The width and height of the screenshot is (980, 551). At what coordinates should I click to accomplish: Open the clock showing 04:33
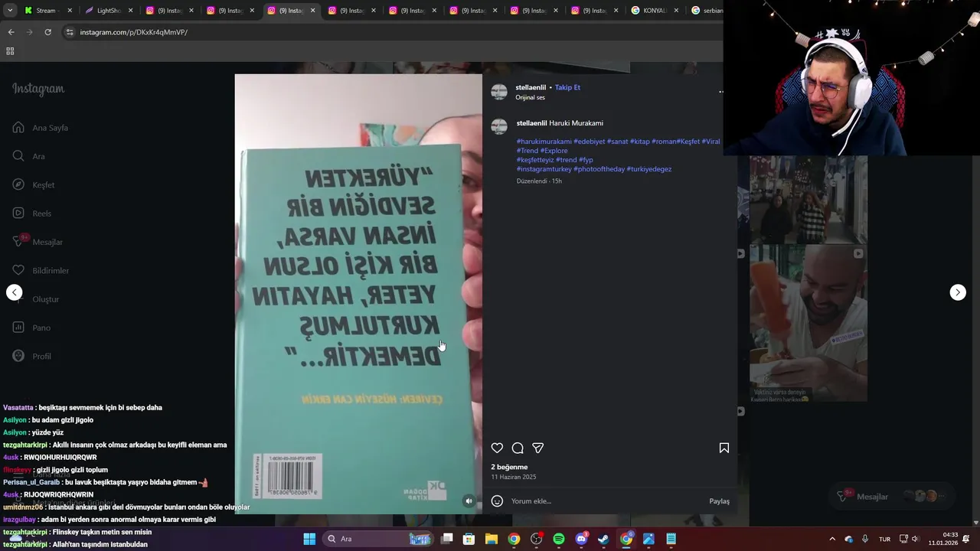pos(942,539)
